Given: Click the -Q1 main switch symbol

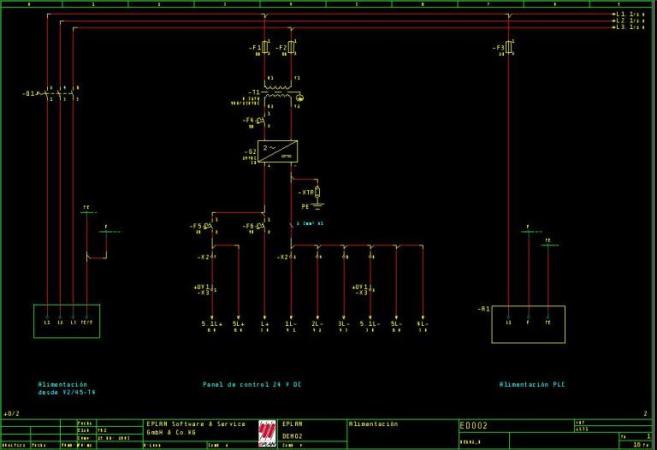Looking at the screenshot, I should (57, 94).
